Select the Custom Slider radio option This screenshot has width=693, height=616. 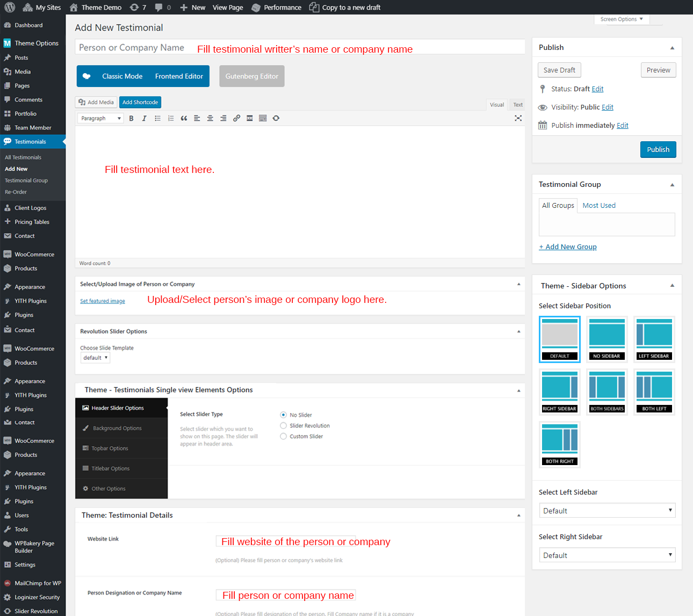(283, 436)
